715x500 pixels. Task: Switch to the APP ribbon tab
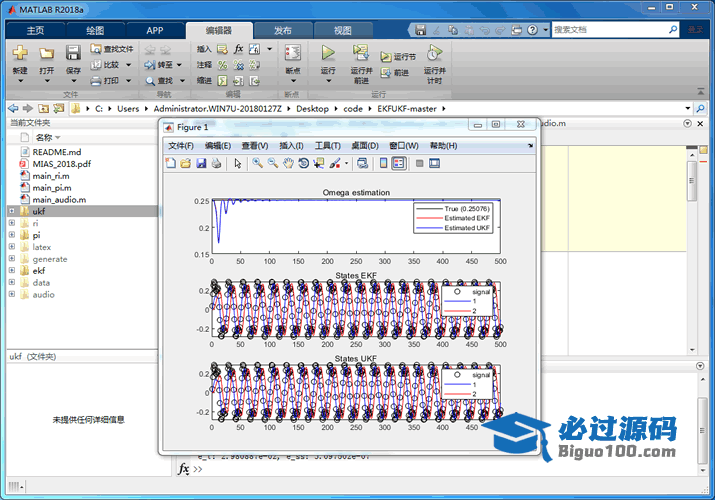pos(155,31)
